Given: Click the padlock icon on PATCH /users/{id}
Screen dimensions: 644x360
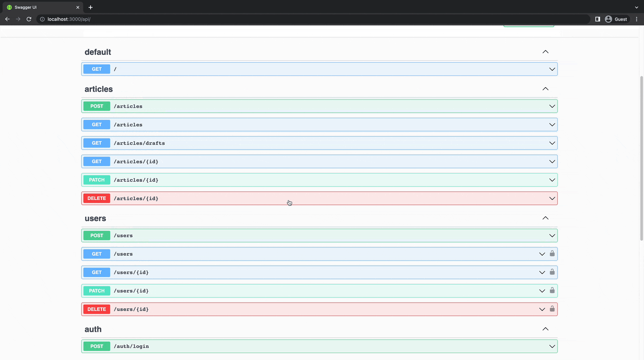Looking at the screenshot, I should click(552, 290).
